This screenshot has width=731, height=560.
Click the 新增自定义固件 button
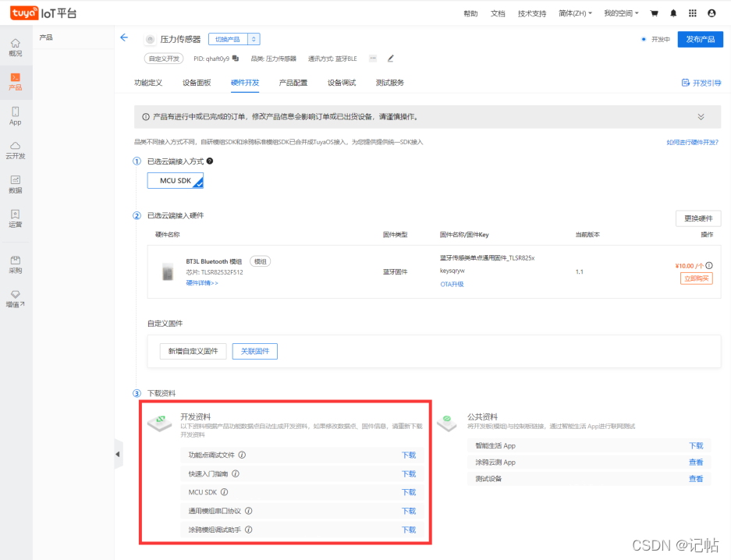point(193,351)
